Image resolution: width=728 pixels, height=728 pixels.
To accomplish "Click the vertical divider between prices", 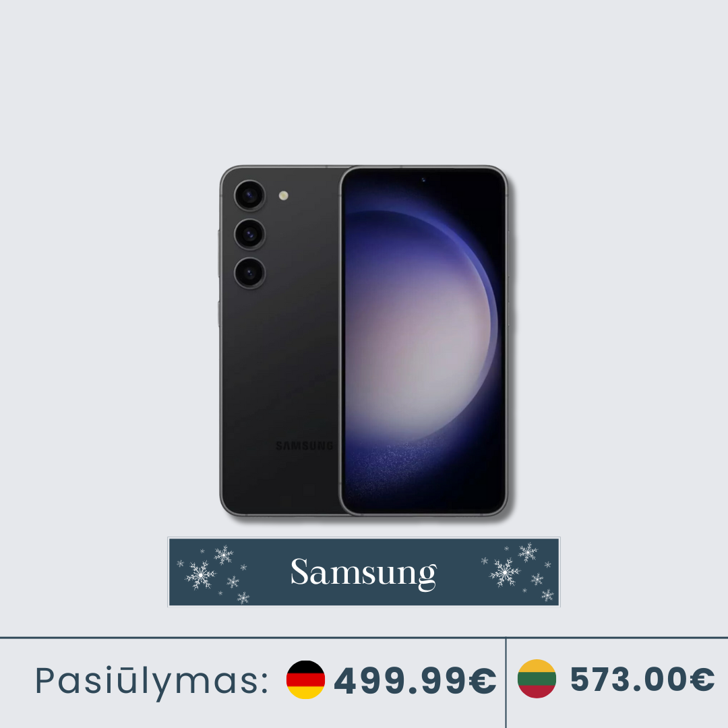I will point(506,683).
